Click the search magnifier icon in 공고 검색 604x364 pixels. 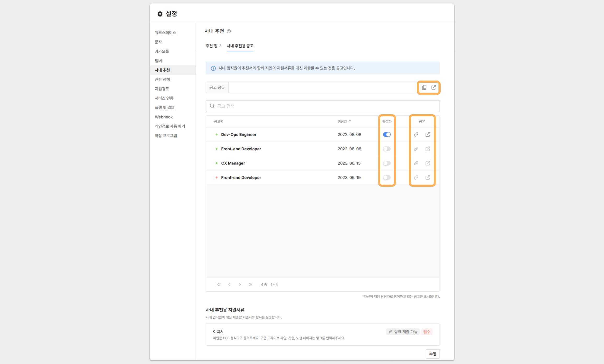click(212, 106)
